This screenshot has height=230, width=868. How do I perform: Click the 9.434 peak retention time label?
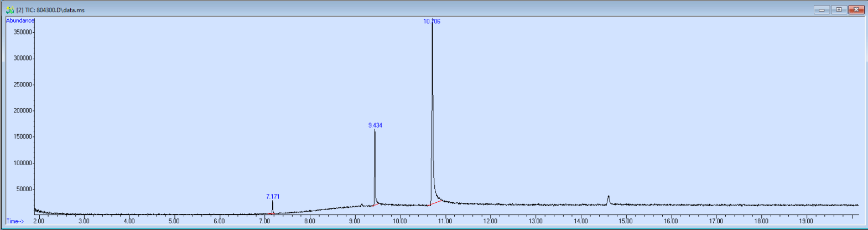375,125
